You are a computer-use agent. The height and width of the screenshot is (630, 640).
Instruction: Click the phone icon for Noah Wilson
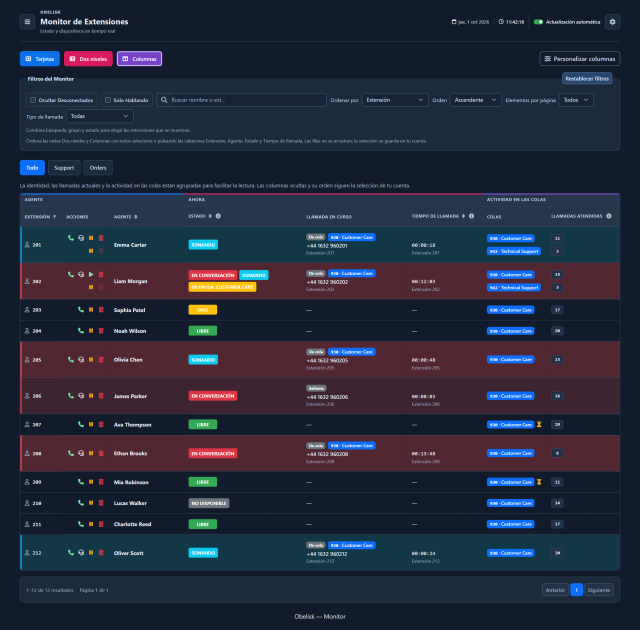coord(81,331)
